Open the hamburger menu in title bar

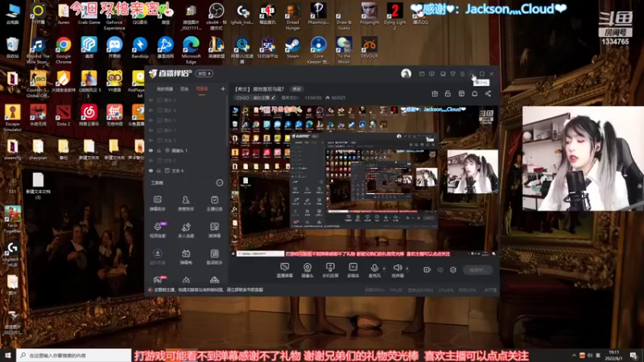click(x=462, y=74)
